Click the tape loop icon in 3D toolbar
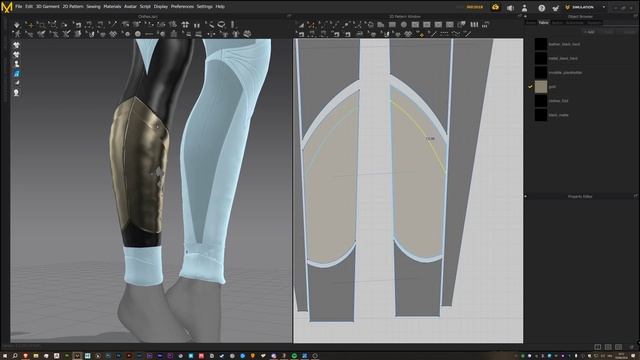 coord(221,24)
